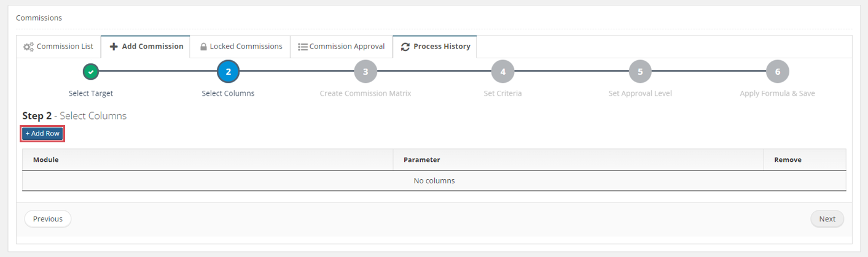The width and height of the screenshot is (868, 257).
Task: Proceed with the Next button
Action: coord(827,219)
